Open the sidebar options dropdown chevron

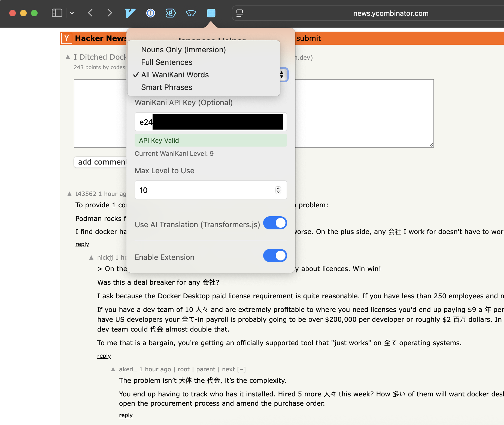(x=72, y=13)
